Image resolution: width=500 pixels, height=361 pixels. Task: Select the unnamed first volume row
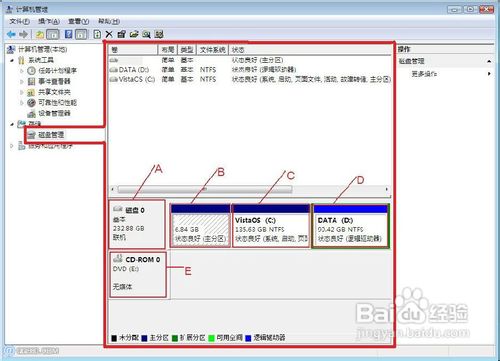coord(250,60)
